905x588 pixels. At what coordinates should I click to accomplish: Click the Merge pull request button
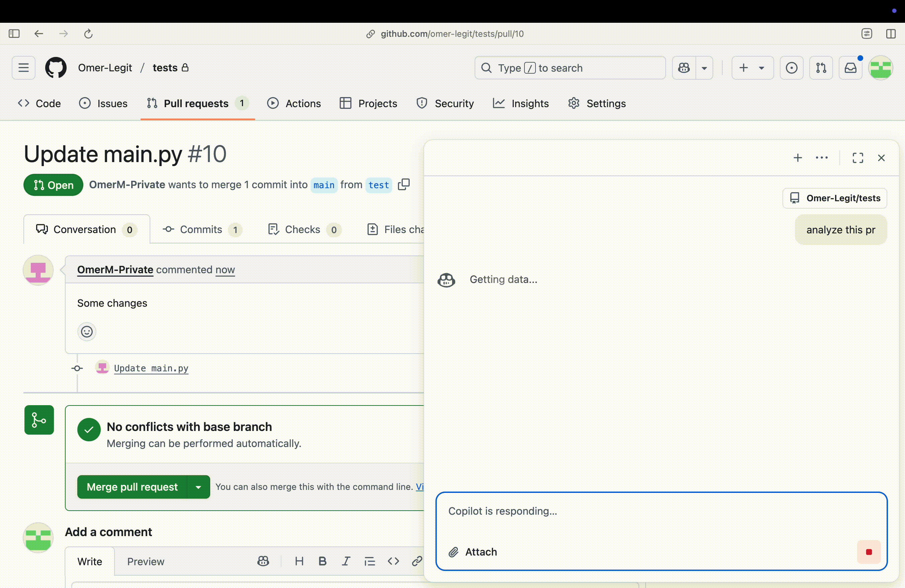click(x=132, y=487)
